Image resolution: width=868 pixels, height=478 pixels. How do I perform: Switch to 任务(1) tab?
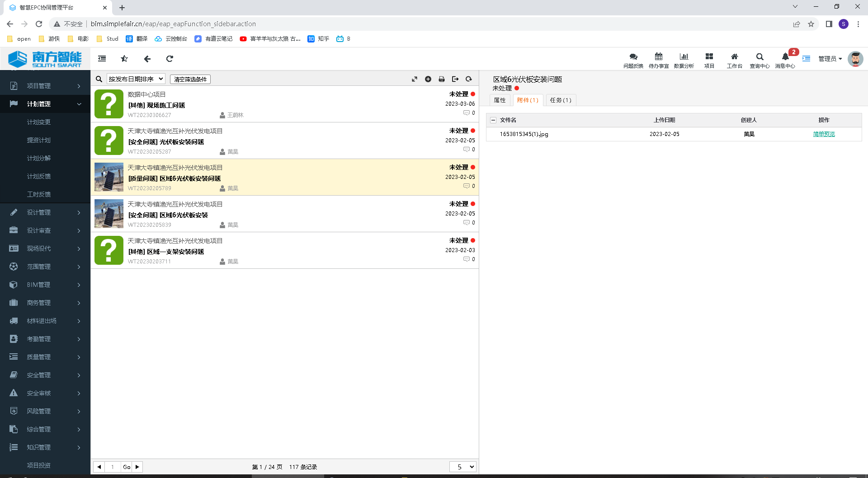click(x=561, y=100)
